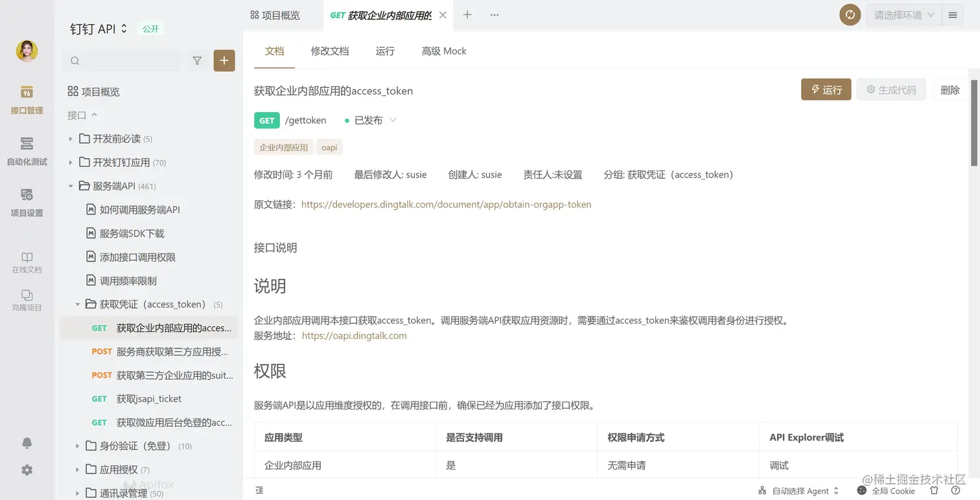The height and width of the screenshot is (500, 980).
Task: Open the 请选择环境 environment dropdown
Action: (x=904, y=14)
